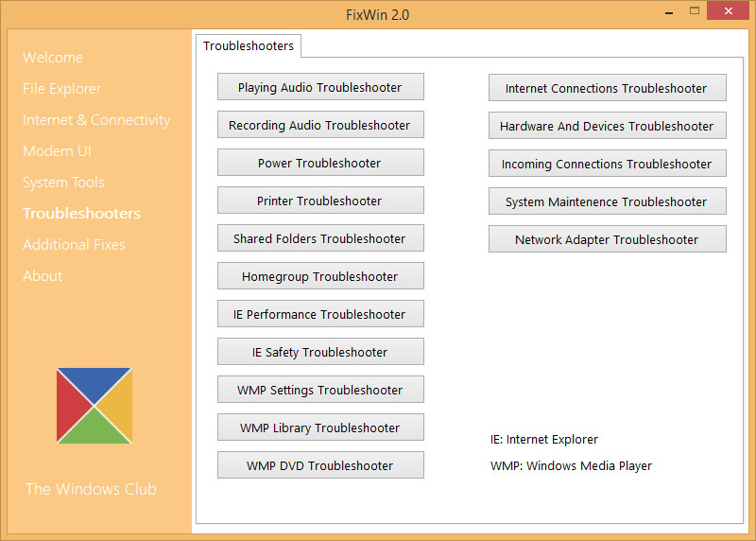Click the Troubleshooters tab header

(249, 45)
